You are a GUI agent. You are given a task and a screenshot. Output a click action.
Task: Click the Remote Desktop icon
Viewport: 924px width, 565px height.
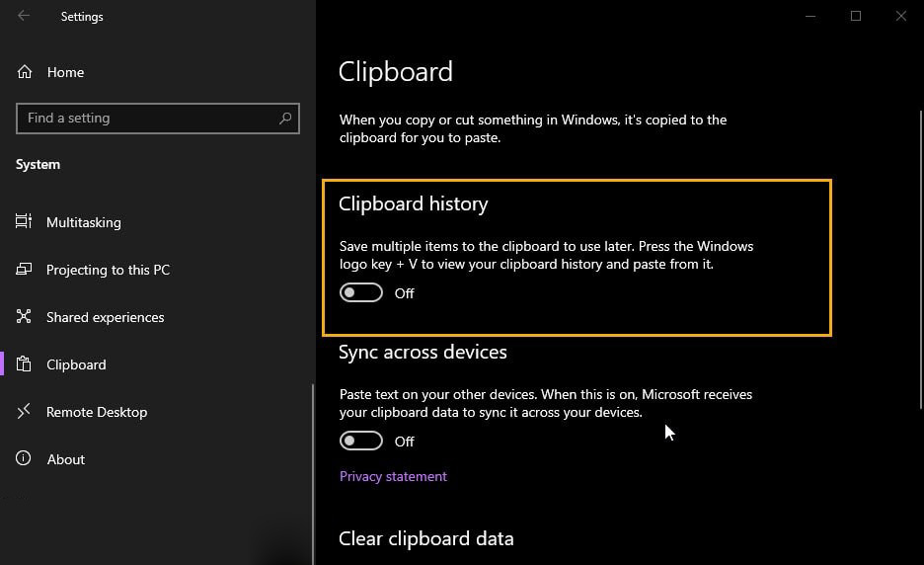pos(24,411)
